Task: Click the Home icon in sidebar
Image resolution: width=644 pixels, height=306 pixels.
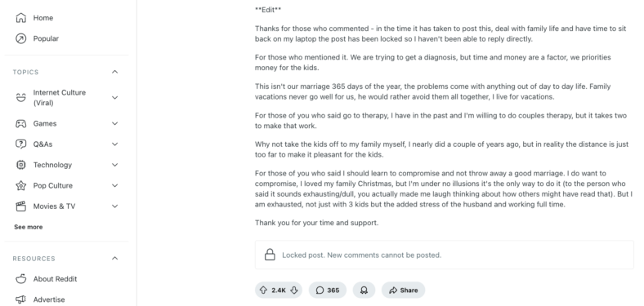Action: (x=20, y=18)
